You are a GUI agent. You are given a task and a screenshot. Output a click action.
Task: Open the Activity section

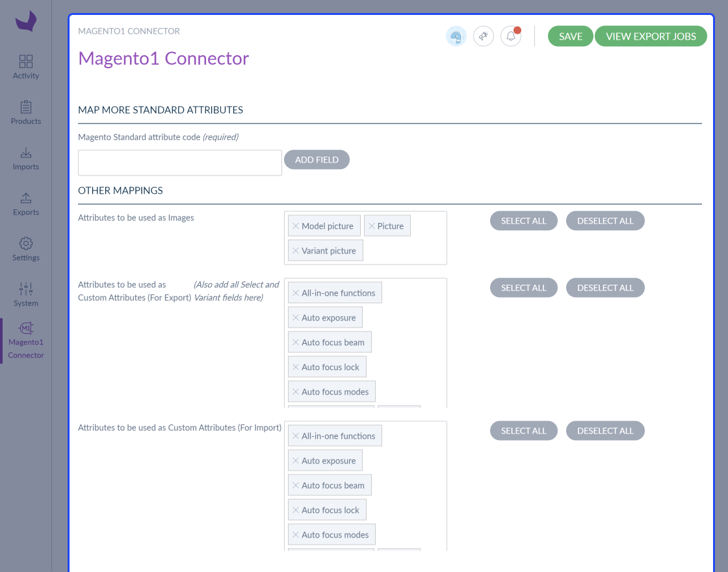(26, 68)
